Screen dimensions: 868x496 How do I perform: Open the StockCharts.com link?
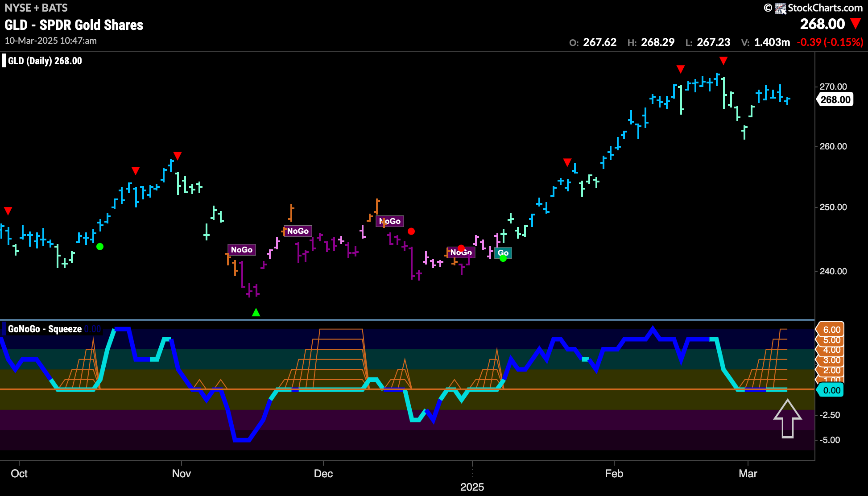coord(825,8)
